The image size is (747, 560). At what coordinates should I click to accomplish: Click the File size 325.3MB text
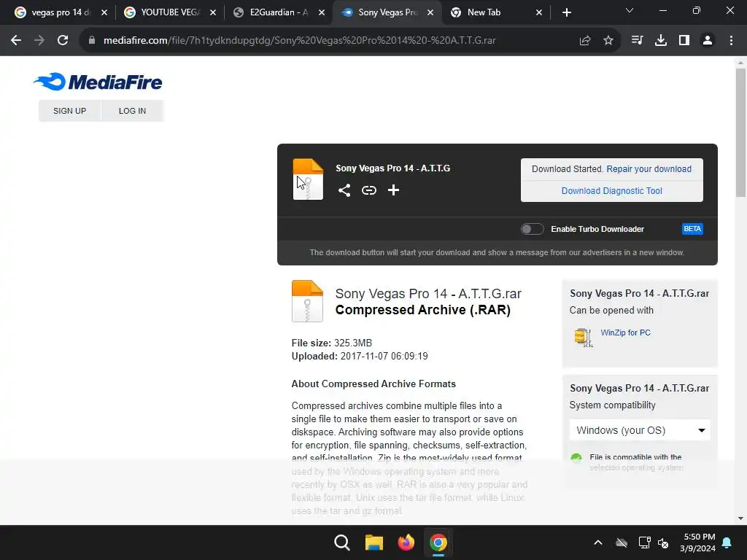(332, 343)
